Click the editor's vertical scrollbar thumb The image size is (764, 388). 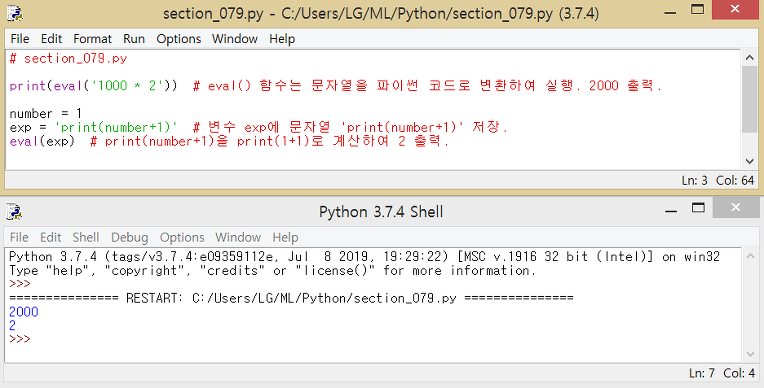(x=750, y=99)
